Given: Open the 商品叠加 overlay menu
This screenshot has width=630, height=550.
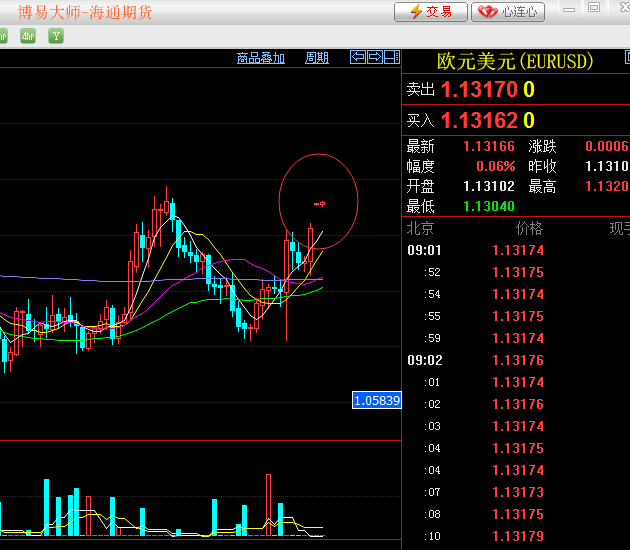Looking at the screenshot, I should tap(261, 58).
